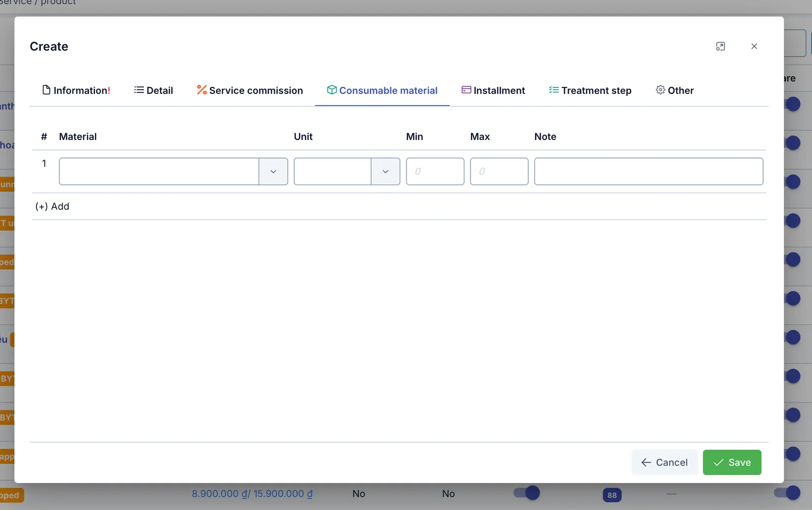Focus the Unit combo box field
Screen dimensions: 812x510
pyautogui.click(x=332, y=172)
